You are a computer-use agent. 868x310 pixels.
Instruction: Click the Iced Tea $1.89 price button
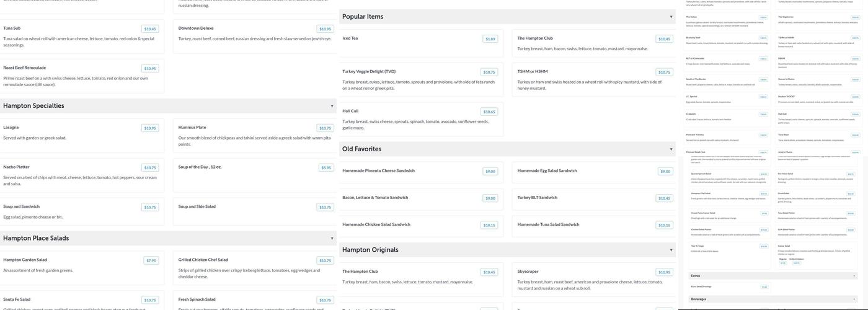tap(490, 39)
